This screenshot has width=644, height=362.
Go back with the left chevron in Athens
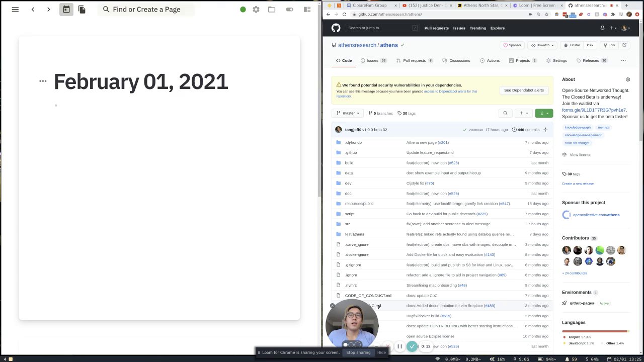coord(33,9)
